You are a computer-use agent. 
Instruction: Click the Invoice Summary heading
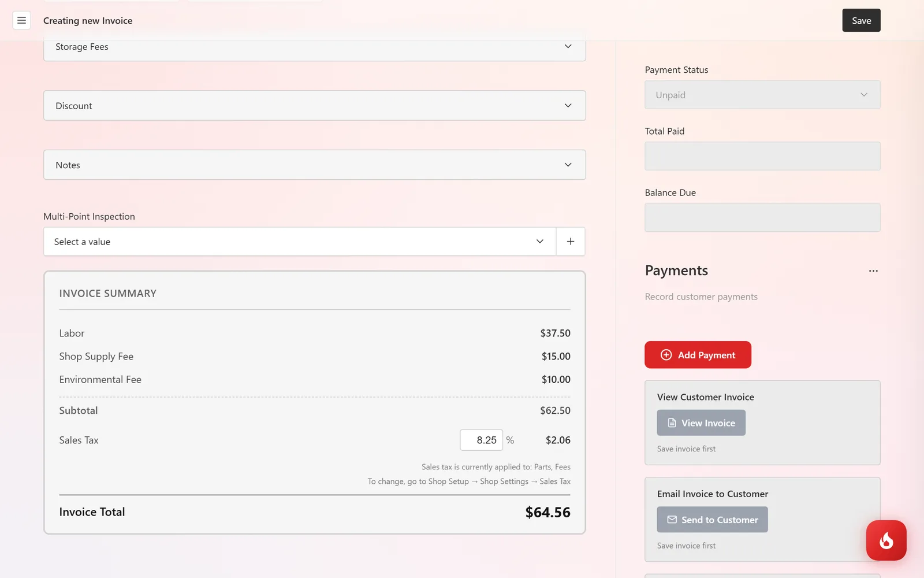point(107,294)
